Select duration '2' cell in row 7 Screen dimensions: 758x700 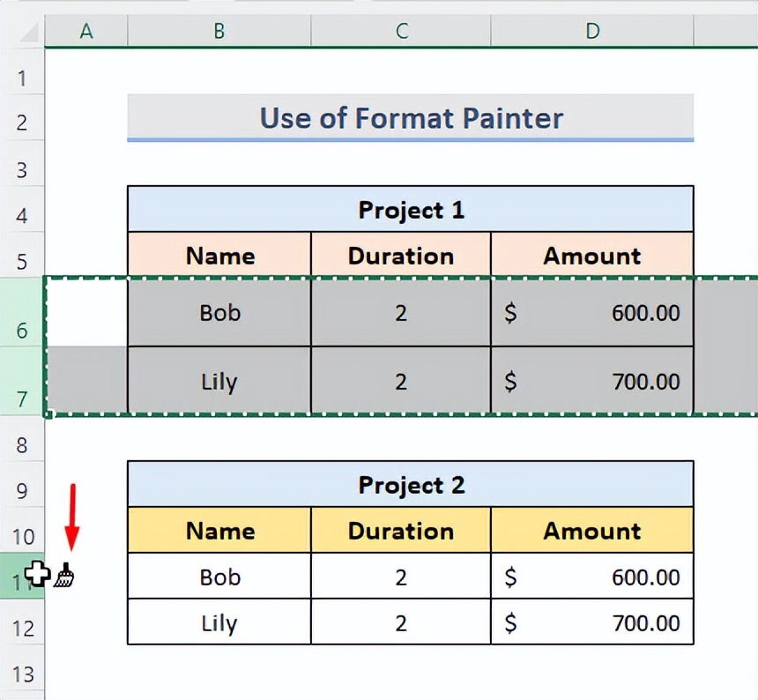tap(401, 381)
